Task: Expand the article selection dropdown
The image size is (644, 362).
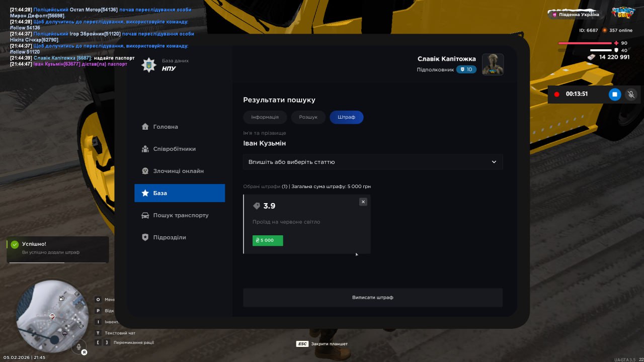Action: [x=373, y=162]
